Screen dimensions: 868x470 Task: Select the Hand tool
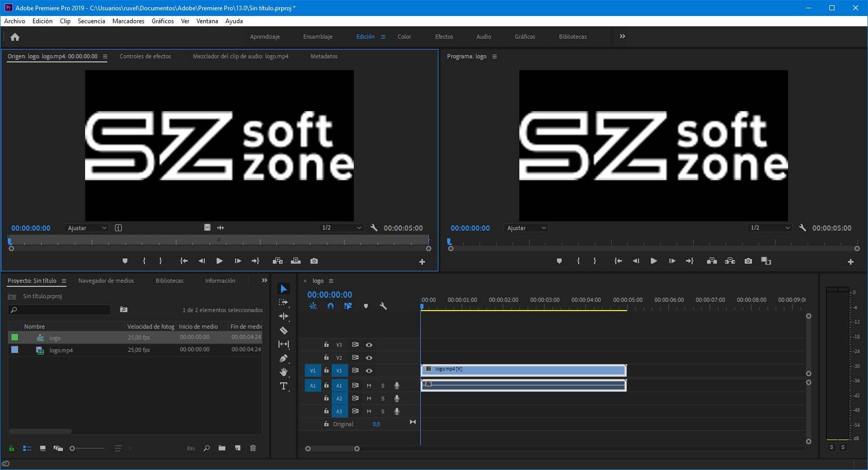[284, 372]
